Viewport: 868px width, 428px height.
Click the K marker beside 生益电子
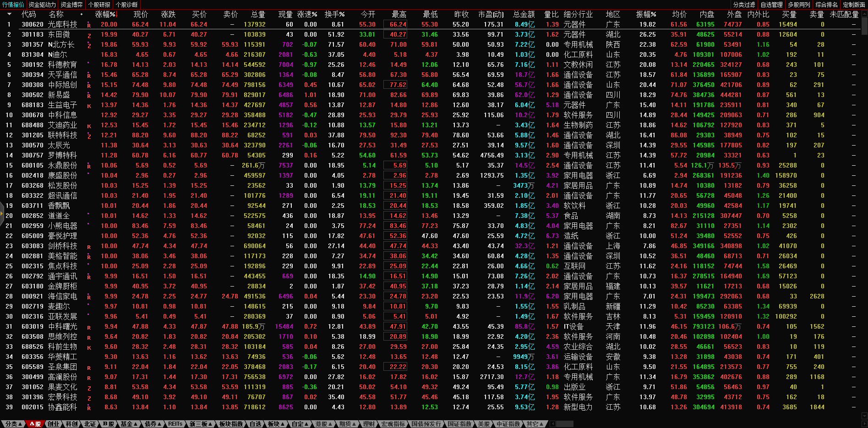[89, 106]
